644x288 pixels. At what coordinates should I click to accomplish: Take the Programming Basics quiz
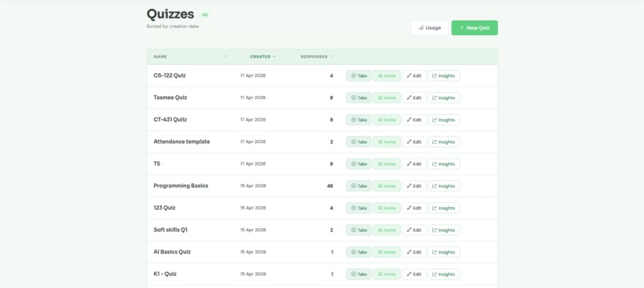point(359,186)
